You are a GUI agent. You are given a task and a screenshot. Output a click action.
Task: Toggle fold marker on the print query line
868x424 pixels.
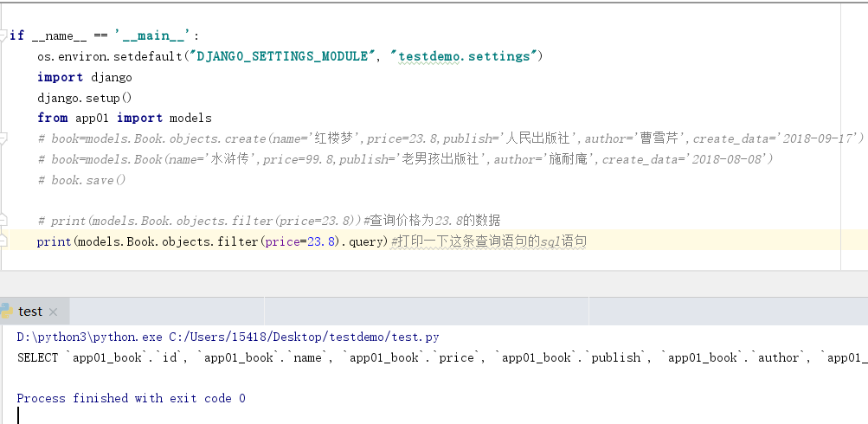click(x=3, y=241)
